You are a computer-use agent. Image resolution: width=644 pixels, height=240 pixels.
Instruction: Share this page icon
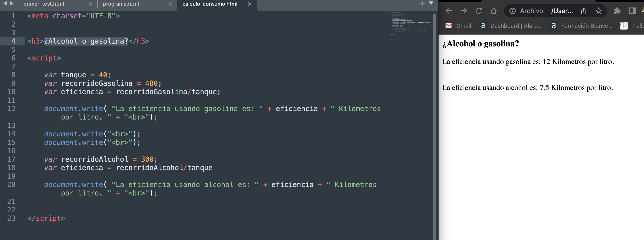click(x=583, y=11)
